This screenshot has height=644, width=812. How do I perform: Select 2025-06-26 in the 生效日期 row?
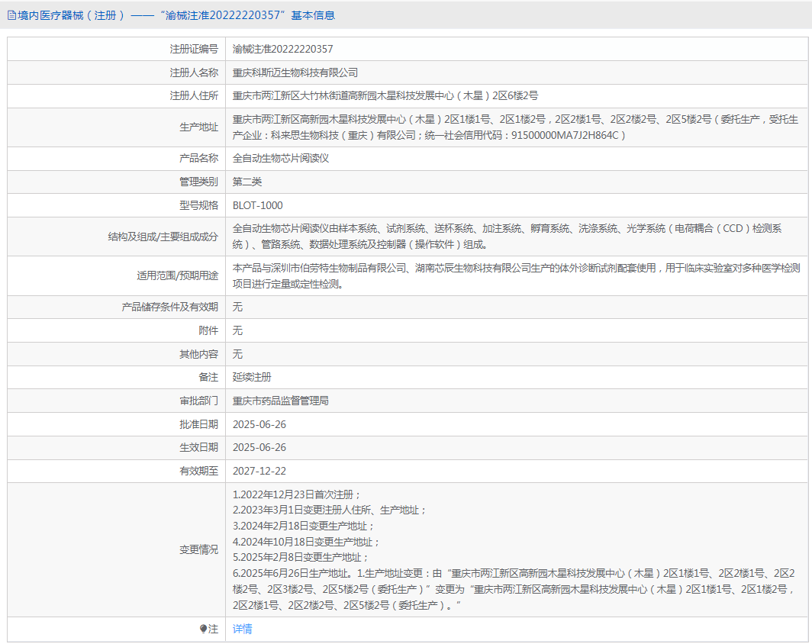click(x=259, y=448)
